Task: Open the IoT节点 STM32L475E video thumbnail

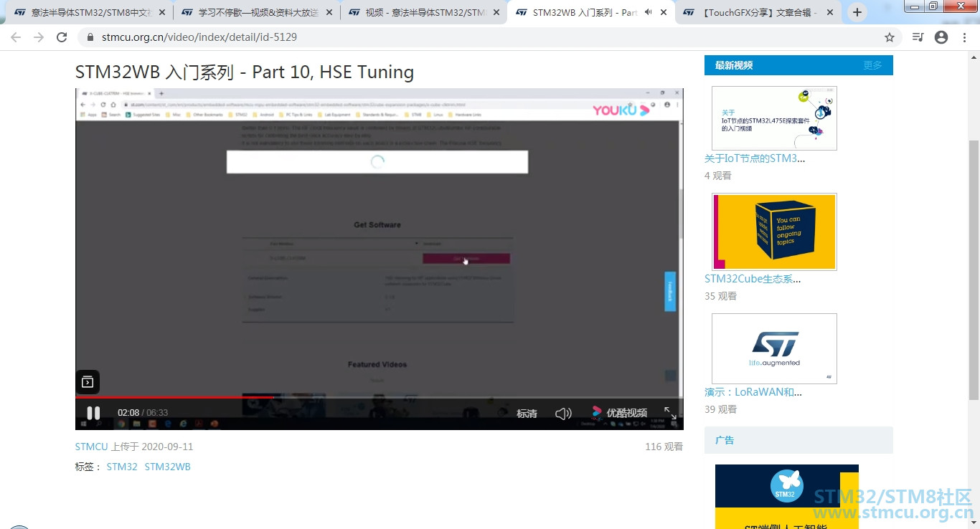Action: 774,118
